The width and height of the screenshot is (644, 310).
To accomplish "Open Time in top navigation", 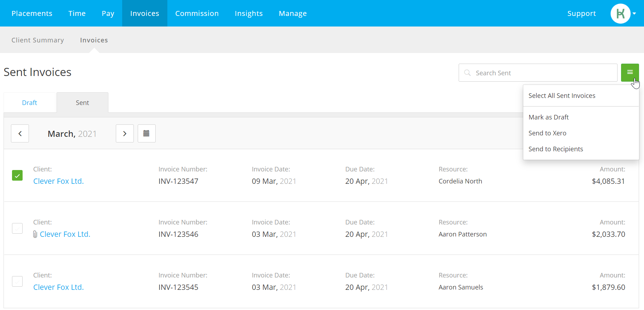I will click(x=77, y=13).
